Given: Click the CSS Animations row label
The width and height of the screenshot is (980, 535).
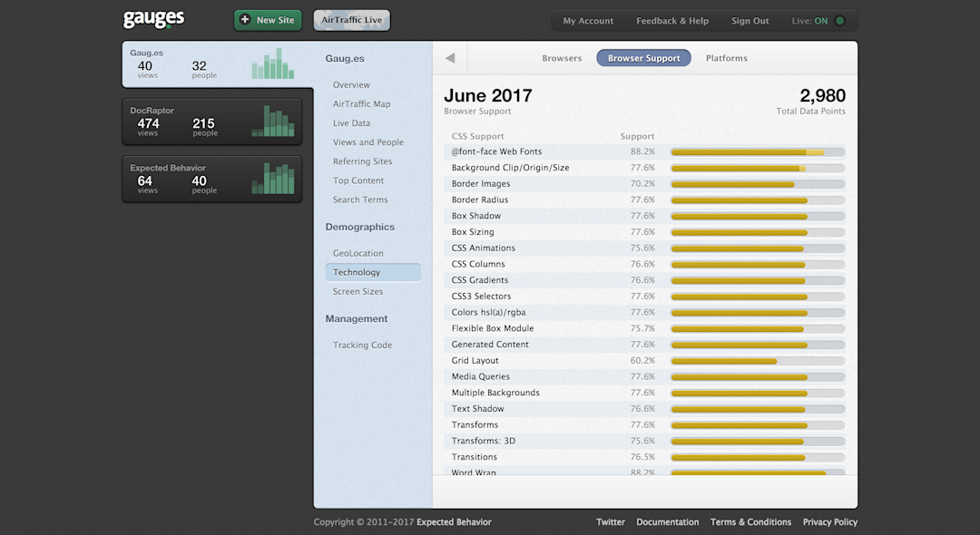Looking at the screenshot, I should [x=483, y=248].
